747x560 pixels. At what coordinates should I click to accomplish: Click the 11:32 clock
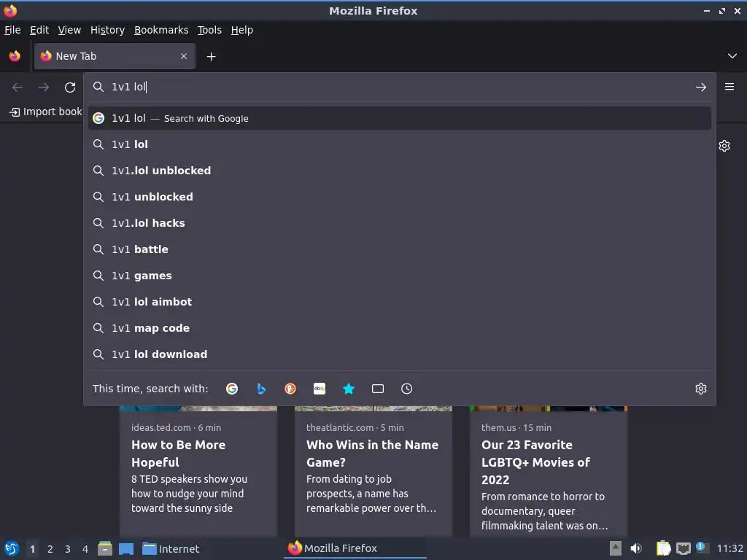tap(729, 548)
